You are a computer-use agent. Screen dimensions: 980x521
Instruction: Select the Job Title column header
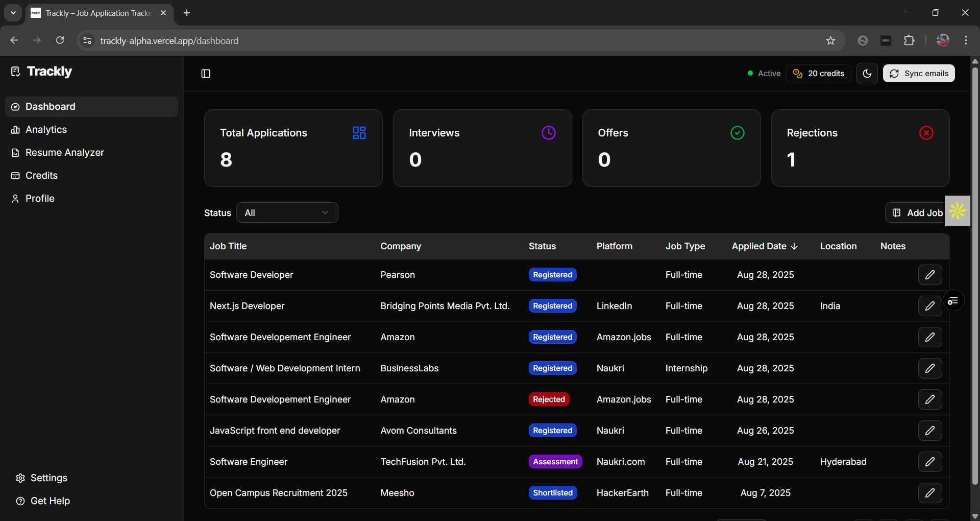pos(228,246)
